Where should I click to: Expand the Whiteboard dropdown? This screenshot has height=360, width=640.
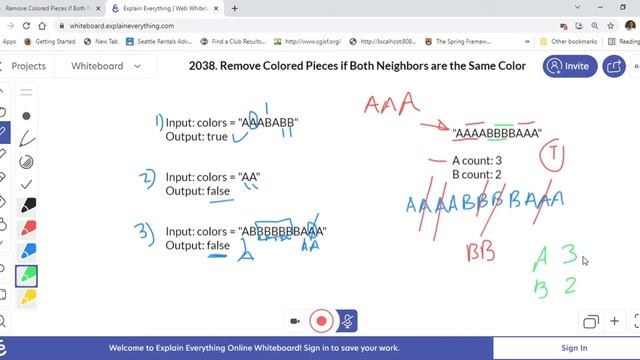pyautogui.click(x=106, y=66)
